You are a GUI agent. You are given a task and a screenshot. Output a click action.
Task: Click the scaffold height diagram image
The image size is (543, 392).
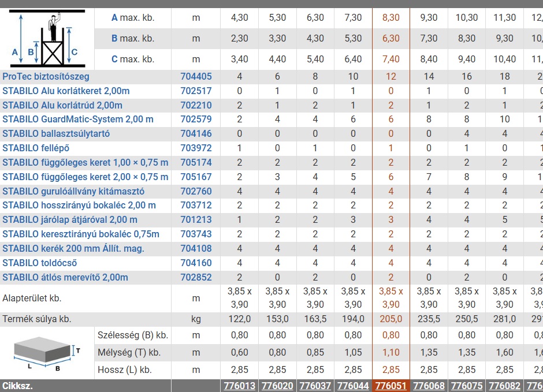click(47, 39)
